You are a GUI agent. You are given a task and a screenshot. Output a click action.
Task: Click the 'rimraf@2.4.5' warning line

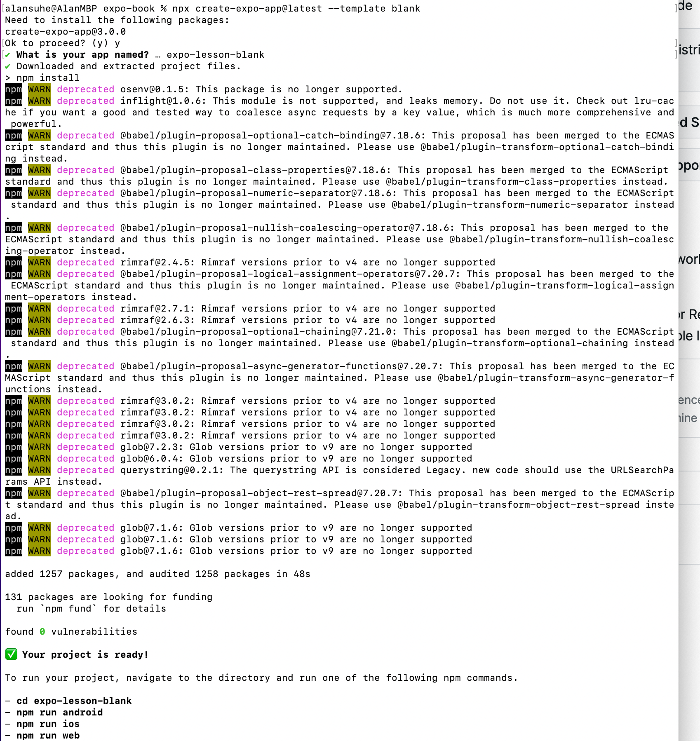250,263
